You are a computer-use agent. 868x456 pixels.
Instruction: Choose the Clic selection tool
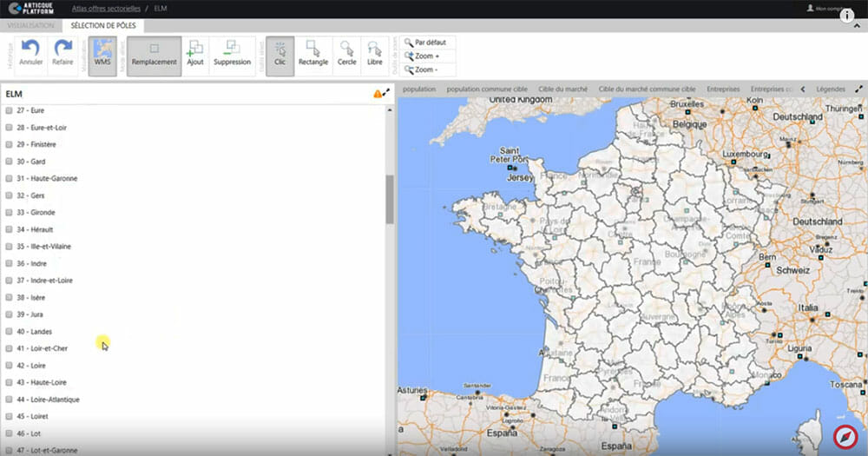coord(280,56)
